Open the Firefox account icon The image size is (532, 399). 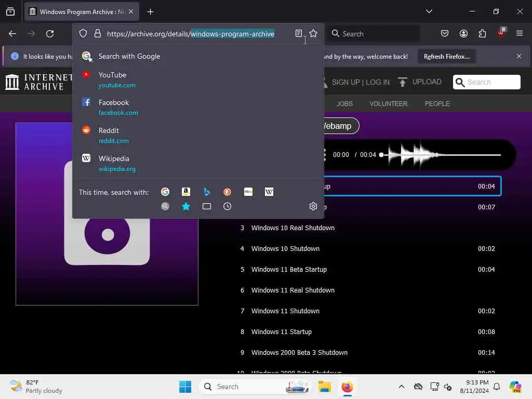[463, 33]
